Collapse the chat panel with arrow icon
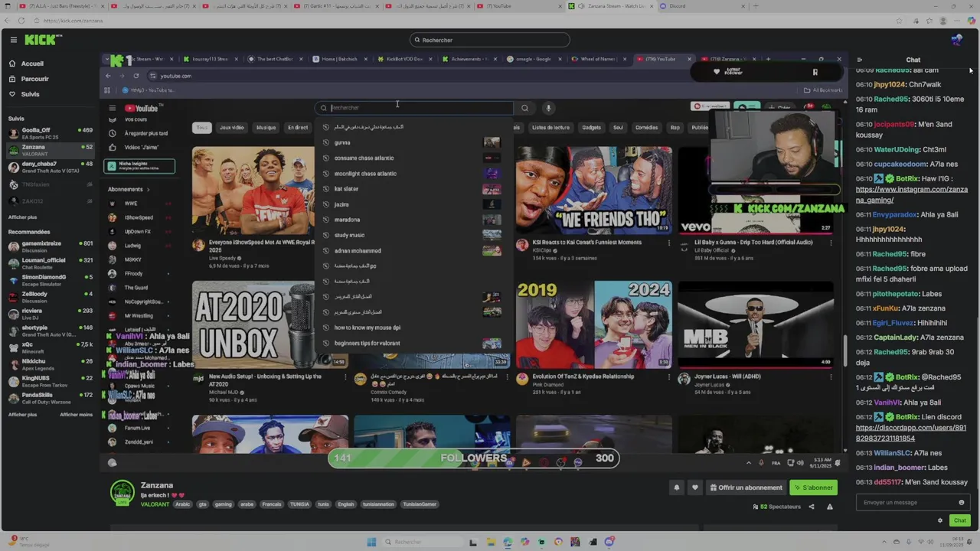Image resolution: width=980 pixels, height=551 pixels. pos(859,60)
